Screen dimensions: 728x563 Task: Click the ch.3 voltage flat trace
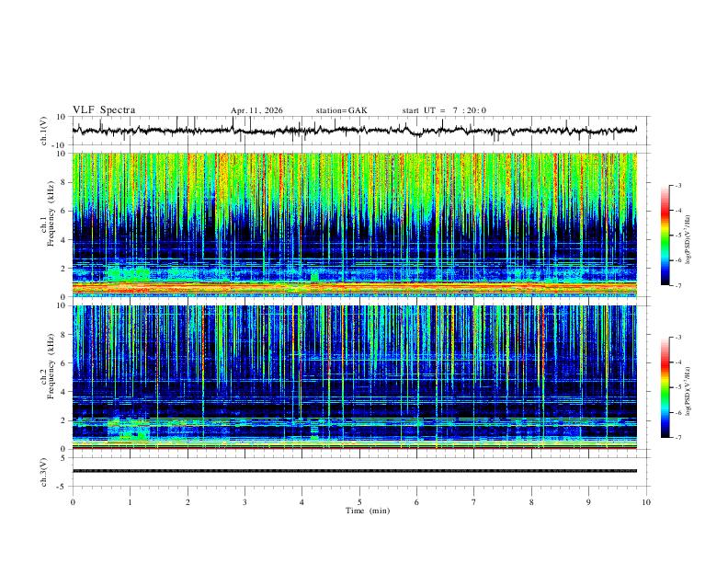pyautogui.click(x=355, y=471)
